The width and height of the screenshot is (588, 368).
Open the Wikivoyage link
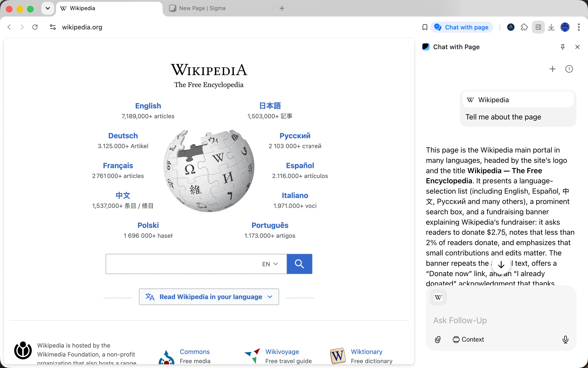coord(282,352)
